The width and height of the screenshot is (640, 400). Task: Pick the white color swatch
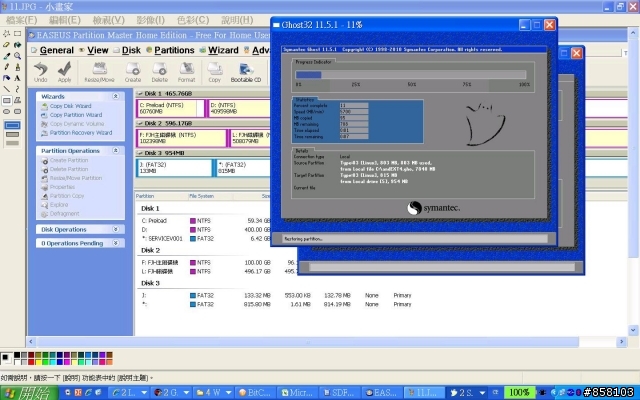coord(17,362)
